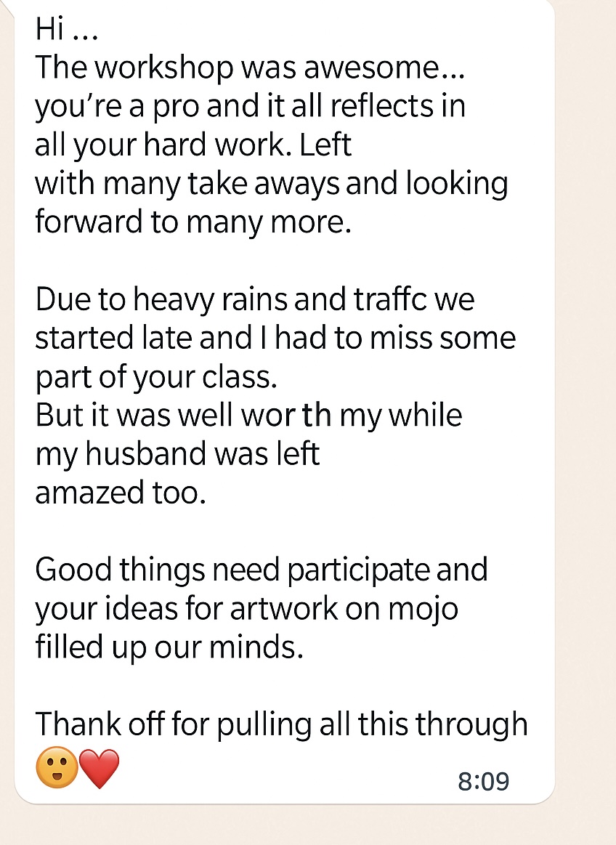Screen dimensions: 616x845
Task: Click the line "you're a pro and it all reflects in"
Action: tap(250, 106)
